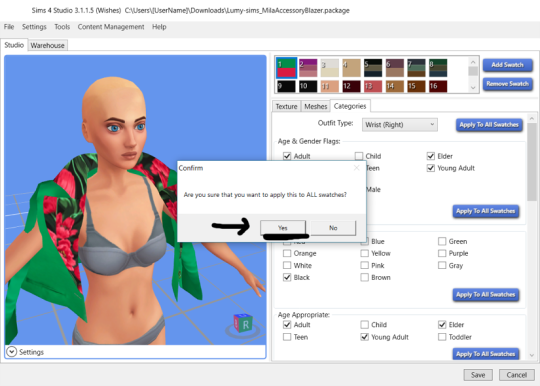The width and height of the screenshot is (540, 386).
Task: Open the Texture tab
Action: [x=286, y=106]
